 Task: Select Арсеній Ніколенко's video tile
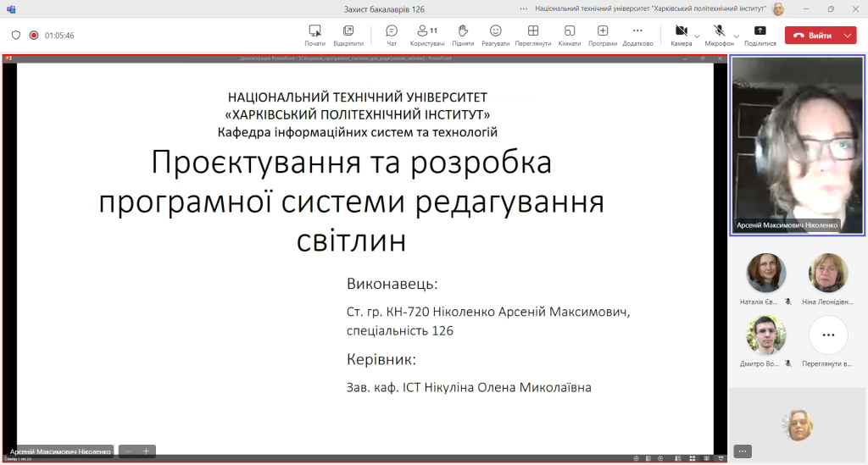tap(797, 144)
